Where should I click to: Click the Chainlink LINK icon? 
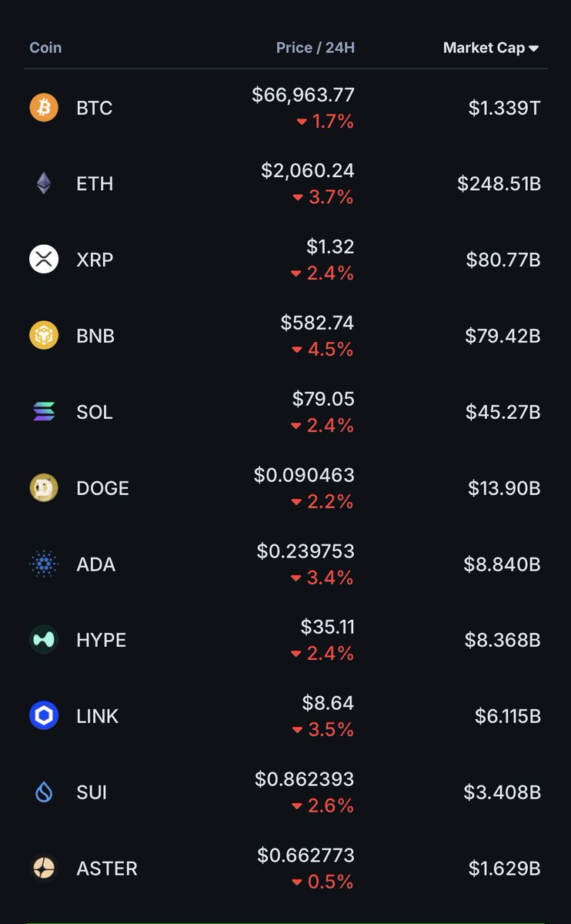(x=44, y=716)
